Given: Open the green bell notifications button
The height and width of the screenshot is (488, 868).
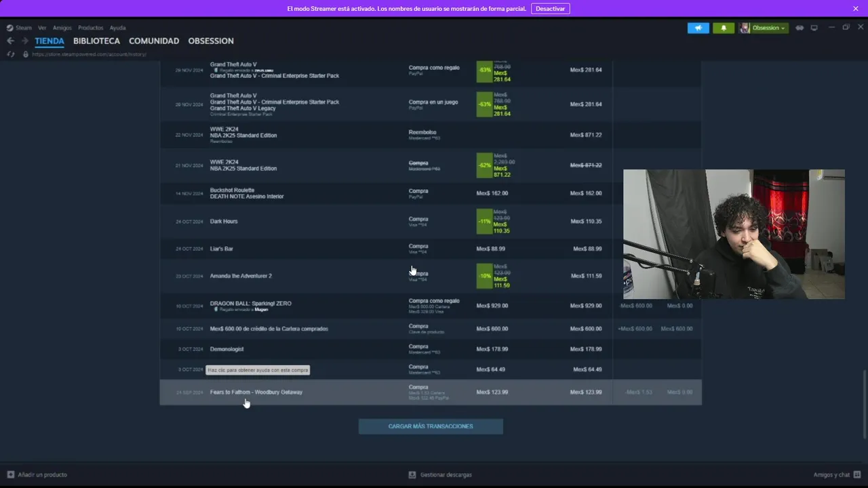Looking at the screenshot, I should [724, 28].
